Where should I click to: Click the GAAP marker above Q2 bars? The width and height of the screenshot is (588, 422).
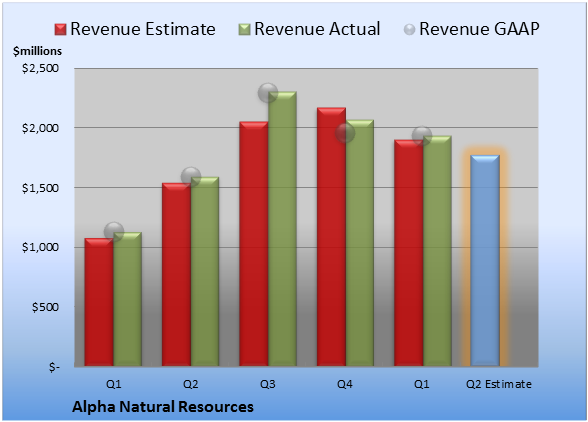tap(191, 176)
